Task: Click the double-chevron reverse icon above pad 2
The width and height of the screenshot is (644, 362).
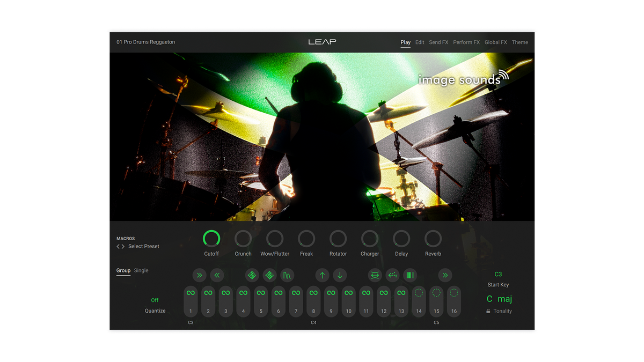Action: click(x=217, y=276)
